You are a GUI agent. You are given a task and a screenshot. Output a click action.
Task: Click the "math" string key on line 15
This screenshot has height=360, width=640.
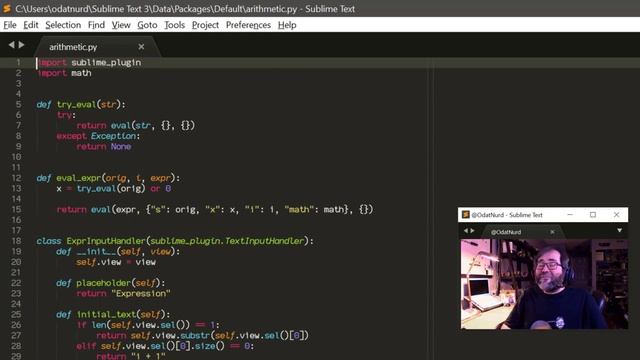[x=299, y=209]
